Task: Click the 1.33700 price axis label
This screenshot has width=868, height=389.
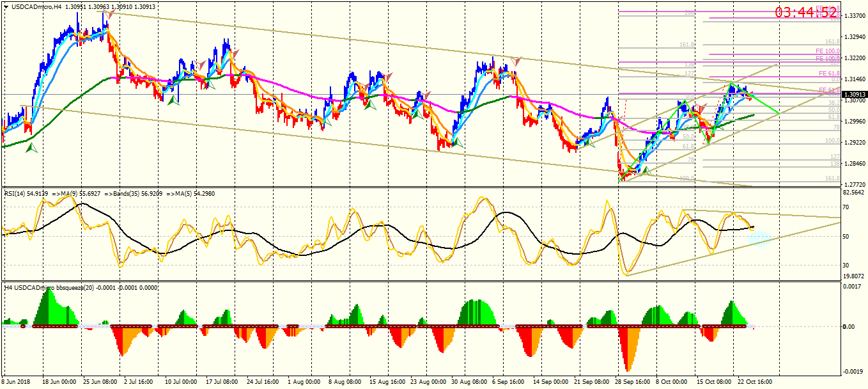Action: [x=855, y=15]
